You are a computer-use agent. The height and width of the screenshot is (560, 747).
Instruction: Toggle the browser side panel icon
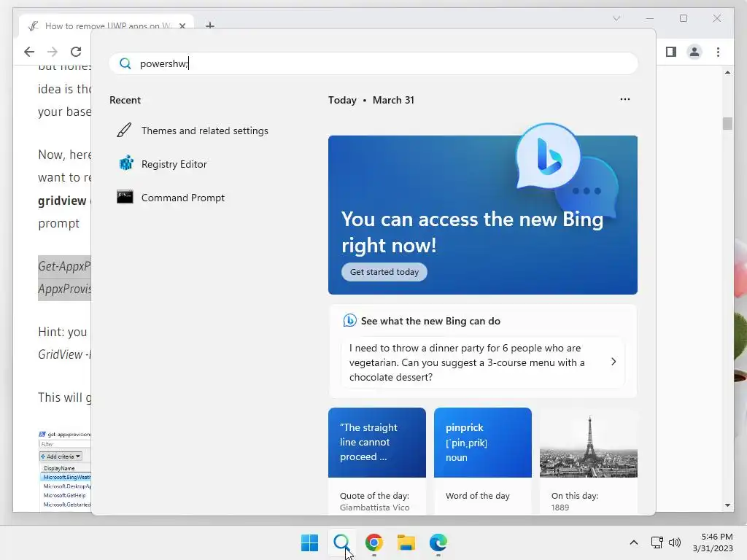point(671,52)
